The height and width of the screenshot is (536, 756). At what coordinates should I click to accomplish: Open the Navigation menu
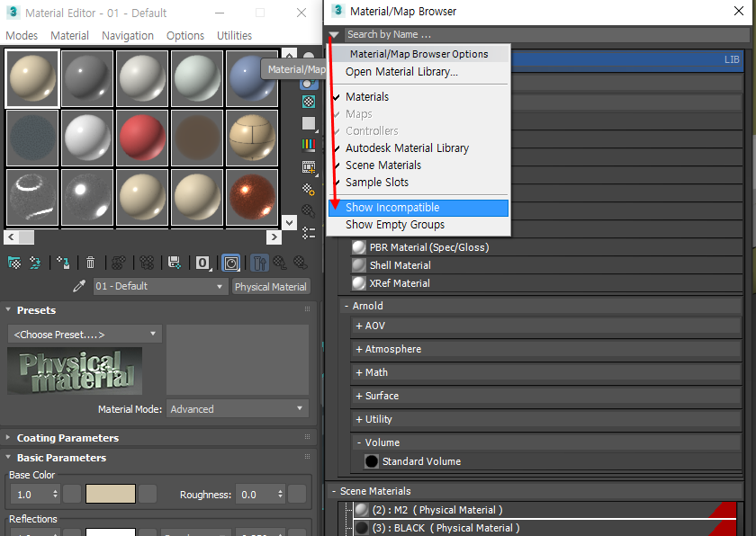coord(128,36)
